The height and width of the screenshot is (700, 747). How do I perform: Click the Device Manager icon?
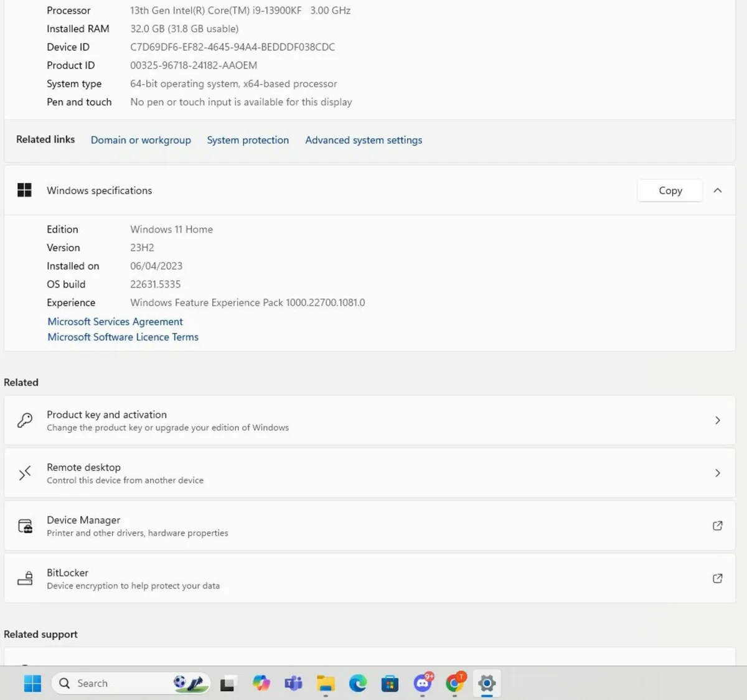(25, 526)
